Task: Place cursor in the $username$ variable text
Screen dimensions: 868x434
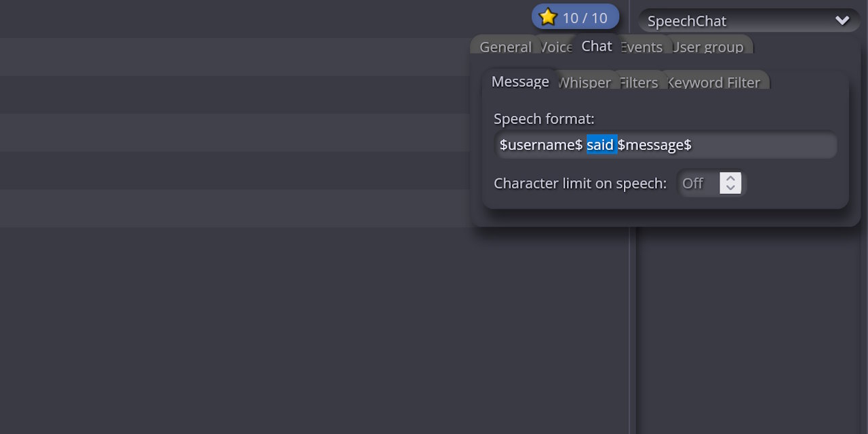Action: (540, 145)
